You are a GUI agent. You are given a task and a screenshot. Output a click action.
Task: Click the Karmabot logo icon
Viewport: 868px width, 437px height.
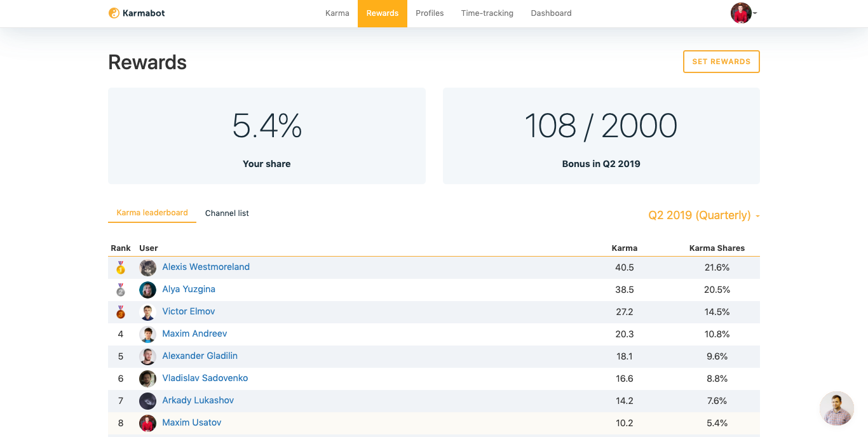coord(114,13)
